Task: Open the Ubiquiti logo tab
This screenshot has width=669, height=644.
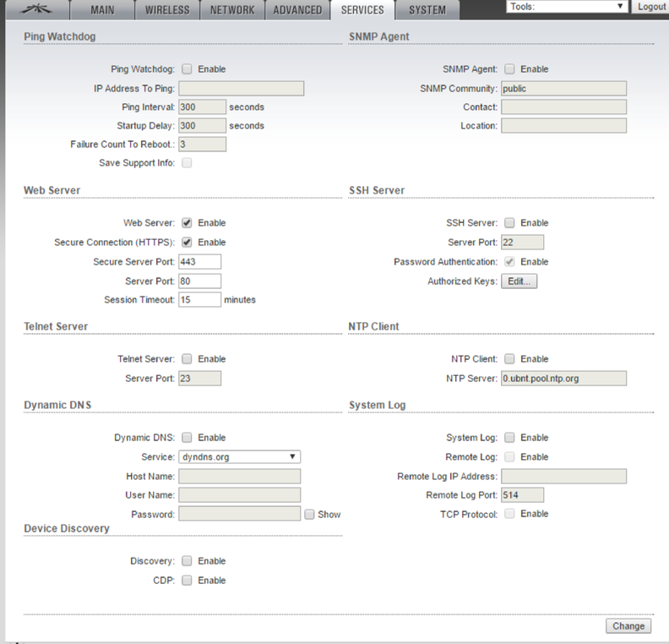Action: tap(37, 9)
